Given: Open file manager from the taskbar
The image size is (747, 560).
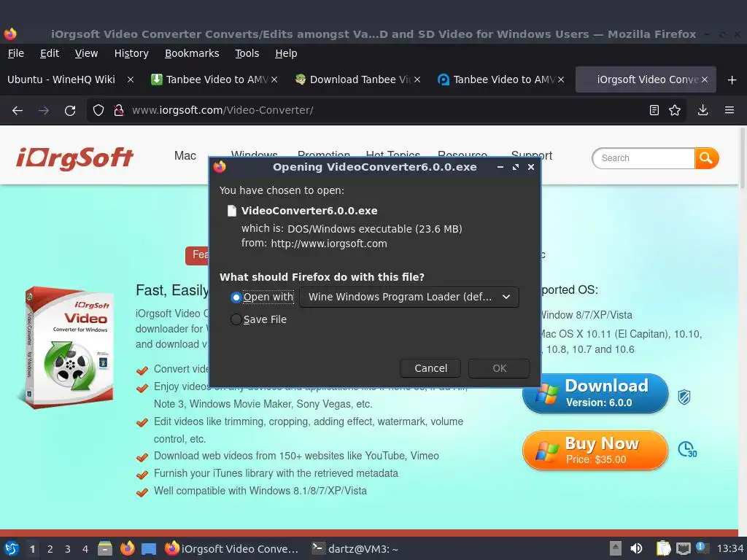Looking at the screenshot, I should pos(105,549).
